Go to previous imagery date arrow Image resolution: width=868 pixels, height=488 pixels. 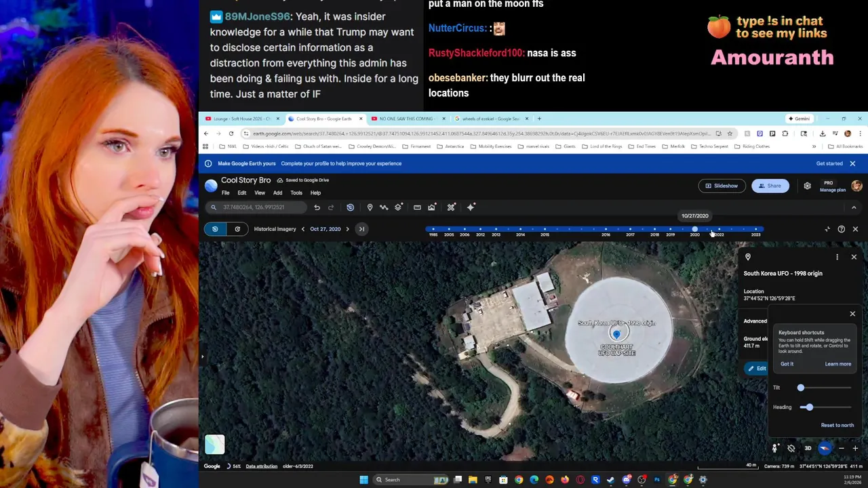[303, 229]
